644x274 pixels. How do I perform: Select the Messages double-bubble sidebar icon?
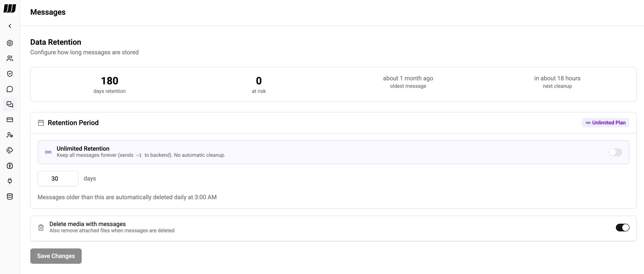click(x=10, y=104)
